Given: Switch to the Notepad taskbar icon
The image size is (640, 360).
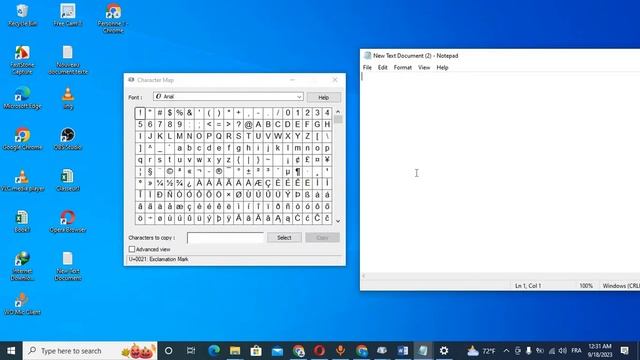Looking at the screenshot, I should point(423,351).
